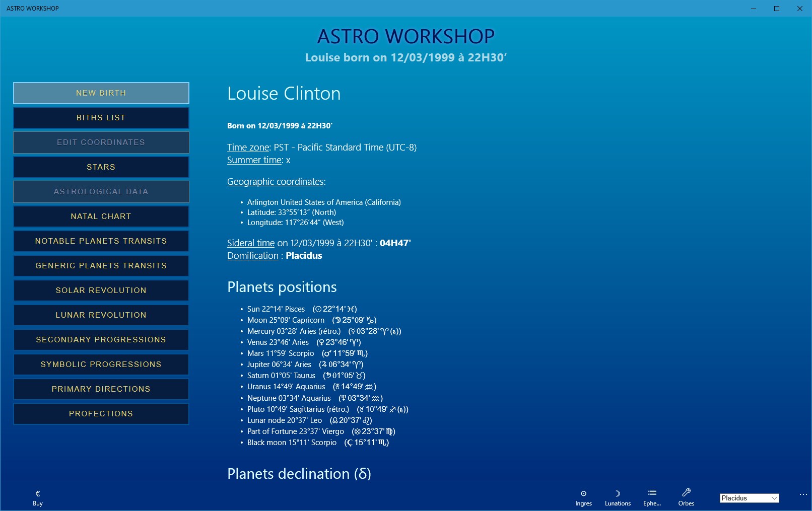
Task: Click the Time zone label
Action: click(248, 148)
